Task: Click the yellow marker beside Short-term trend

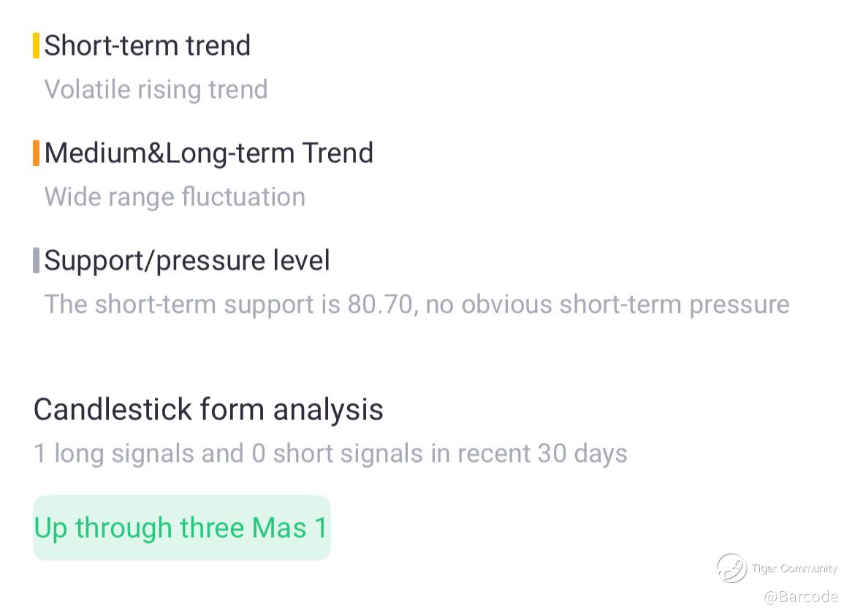Action: click(36, 46)
